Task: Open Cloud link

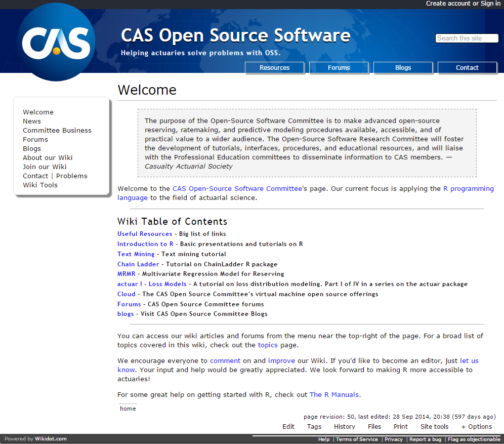Action: coord(127,294)
